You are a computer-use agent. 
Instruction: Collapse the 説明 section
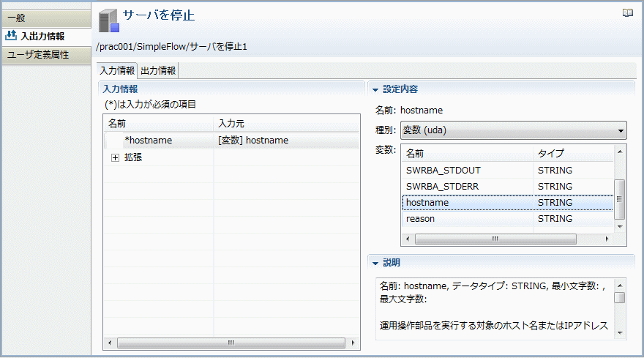point(375,263)
